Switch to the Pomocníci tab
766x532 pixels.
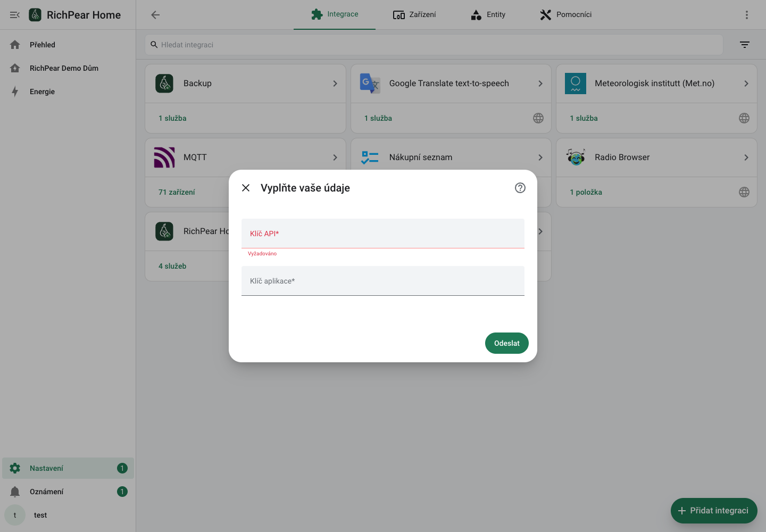[565, 14]
